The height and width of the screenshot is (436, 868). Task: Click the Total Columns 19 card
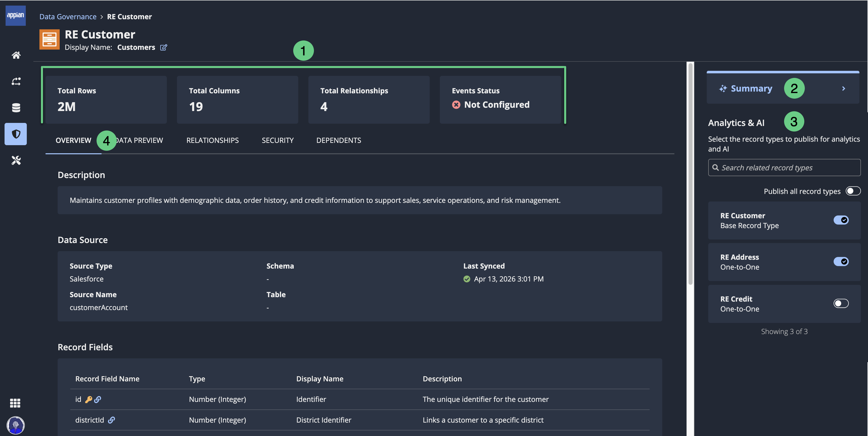click(x=238, y=99)
